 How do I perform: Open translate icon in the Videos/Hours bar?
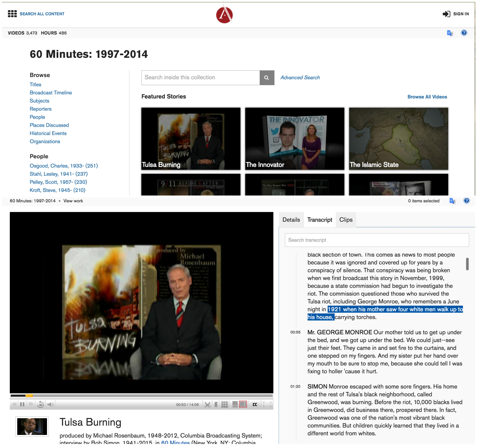(x=450, y=33)
